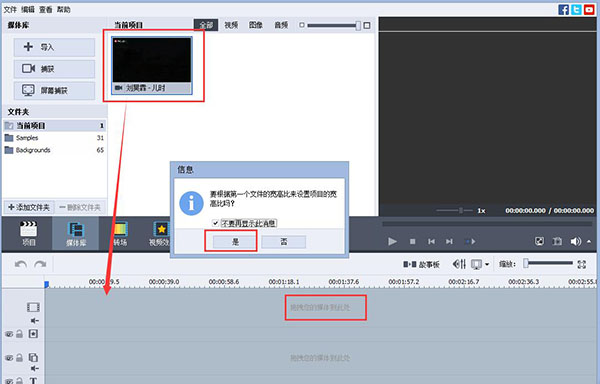Take a snapshot of the preview
The width and height of the screenshot is (600, 384).
point(557,241)
